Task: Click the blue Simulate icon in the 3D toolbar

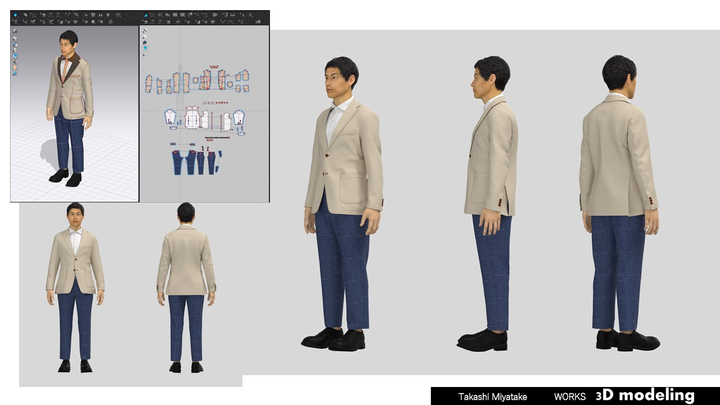Action: (15, 17)
